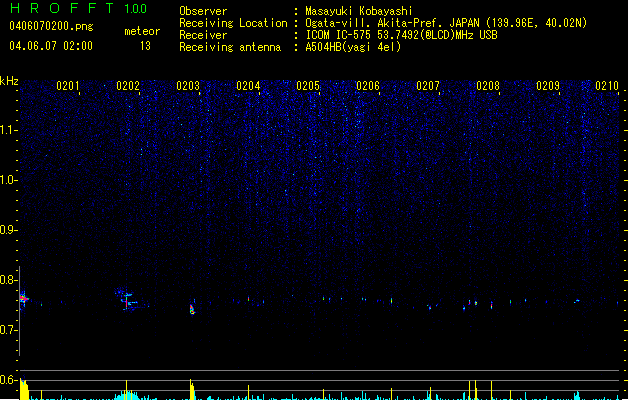Select the Ogata-vill. Akita-Pref. JAPAN location text

[x=446, y=23]
